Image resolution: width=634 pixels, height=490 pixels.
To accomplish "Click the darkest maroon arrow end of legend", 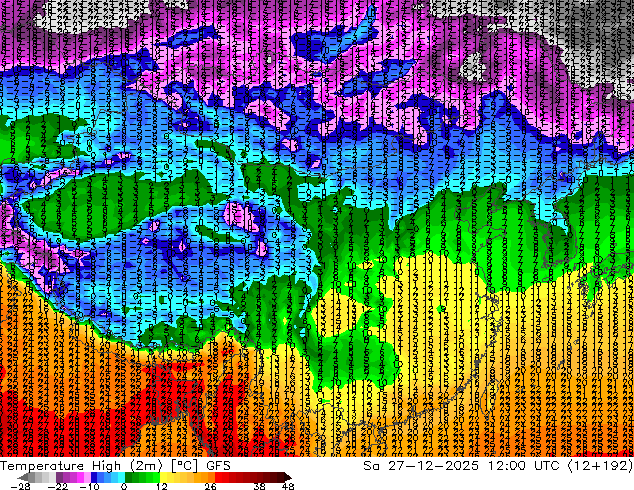I will click(288, 477).
